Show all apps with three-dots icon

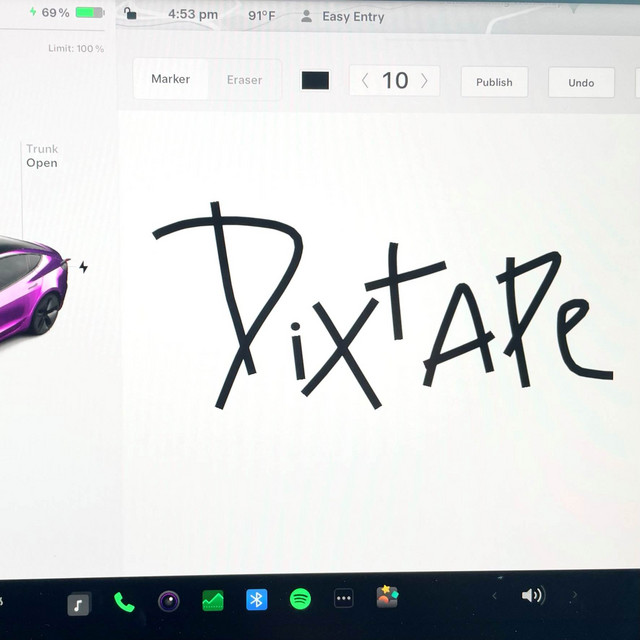pyautogui.click(x=343, y=599)
